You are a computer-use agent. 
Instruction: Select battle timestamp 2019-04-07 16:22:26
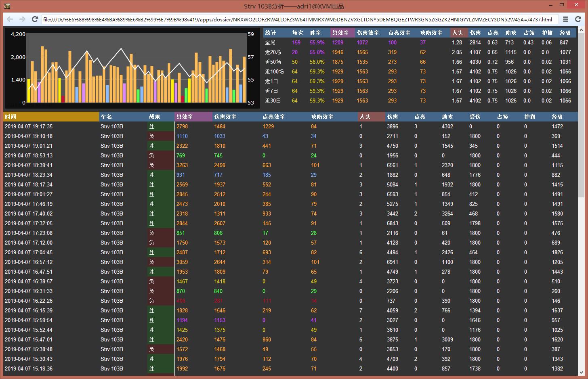[x=29, y=301]
